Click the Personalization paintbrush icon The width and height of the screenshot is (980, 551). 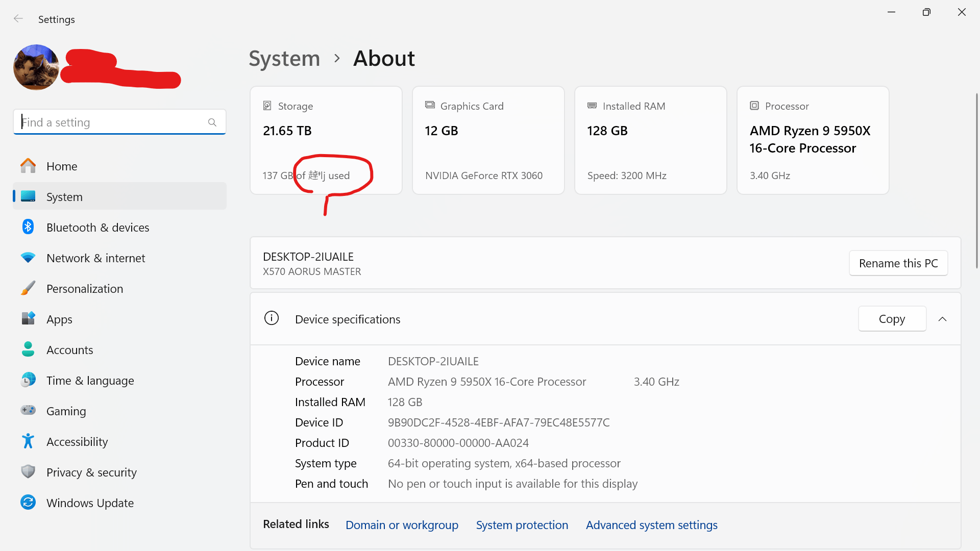pyautogui.click(x=28, y=288)
